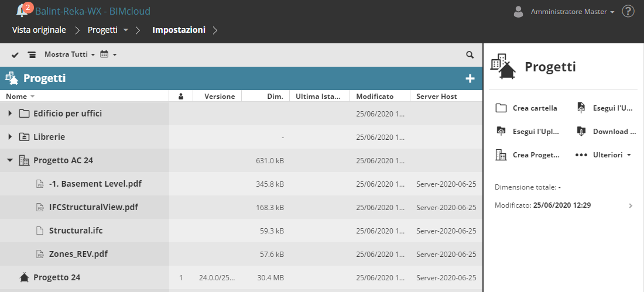The image size is (644, 292).
Task: Click the Crea Progetto building icon
Action: [501, 155]
